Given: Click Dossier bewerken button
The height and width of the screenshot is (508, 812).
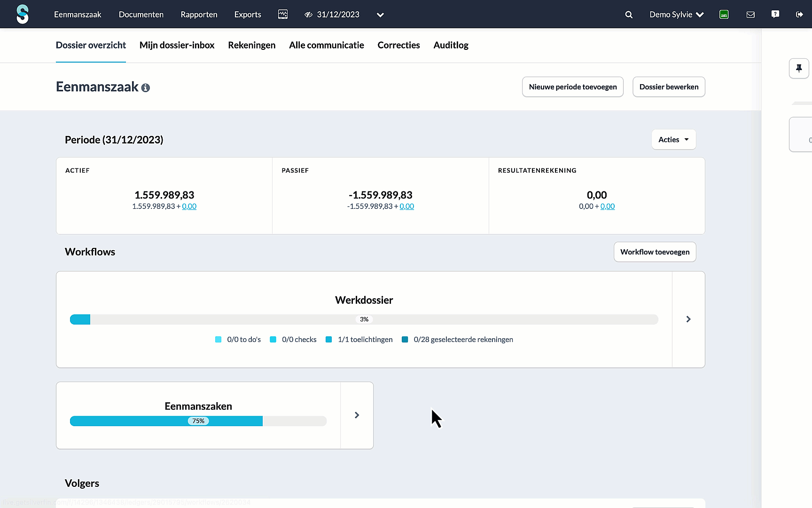Looking at the screenshot, I should (x=669, y=87).
